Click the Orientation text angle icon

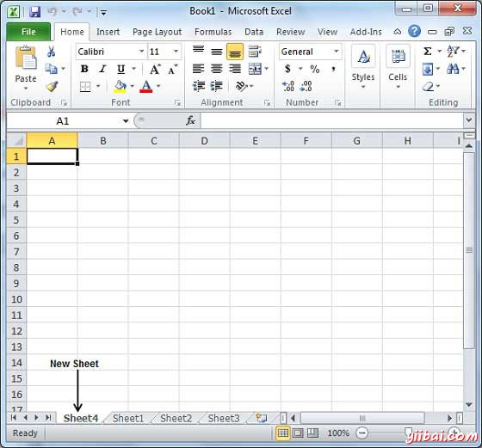pyautogui.click(x=241, y=86)
